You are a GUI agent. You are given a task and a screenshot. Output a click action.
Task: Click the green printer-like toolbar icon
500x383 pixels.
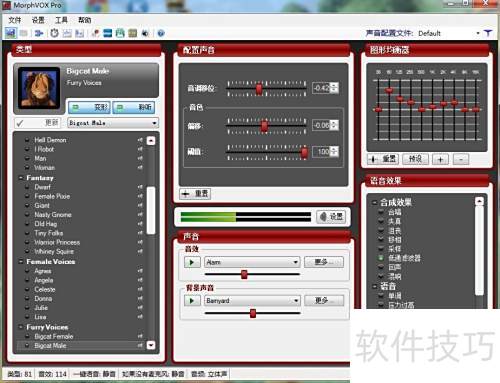coord(120,33)
